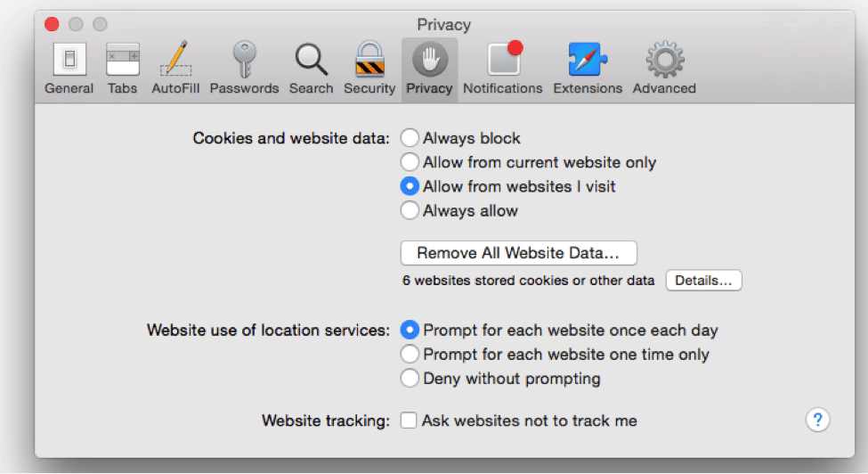Open AutoFill pencil icon pane
Image resolution: width=868 pixels, height=474 pixels.
tap(175, 69)
